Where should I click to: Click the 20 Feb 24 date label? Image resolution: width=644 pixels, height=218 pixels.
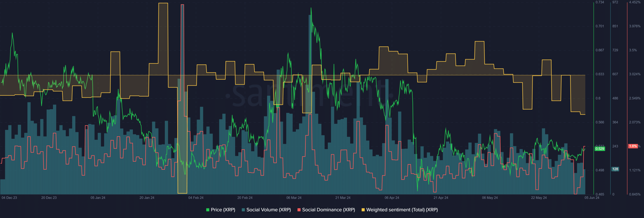coord(245,198)
